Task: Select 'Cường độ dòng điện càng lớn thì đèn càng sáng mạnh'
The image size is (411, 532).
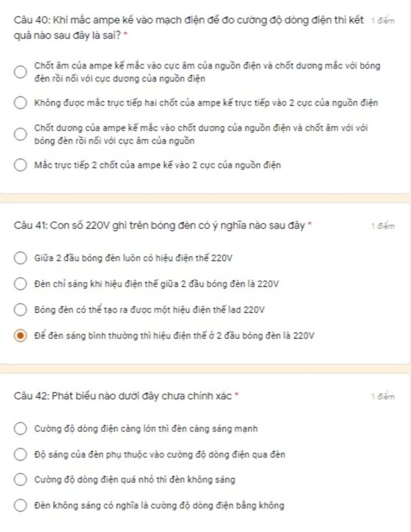Action: (x=20, y=429)
